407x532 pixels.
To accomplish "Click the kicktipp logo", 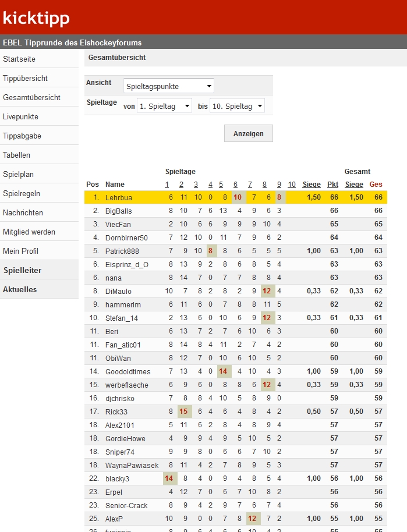I will pos(36,18).
